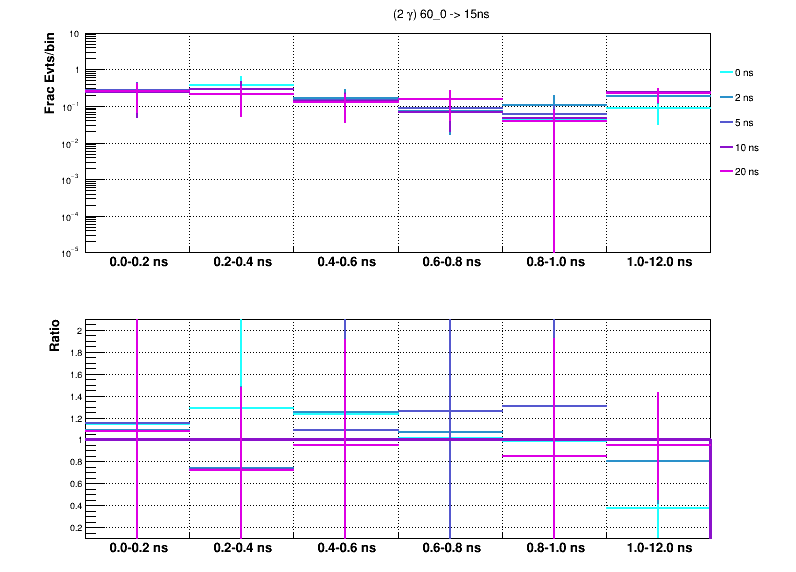Click the "10 ns" legend text
Screen dimensions: 796x572
coord(746,147)
